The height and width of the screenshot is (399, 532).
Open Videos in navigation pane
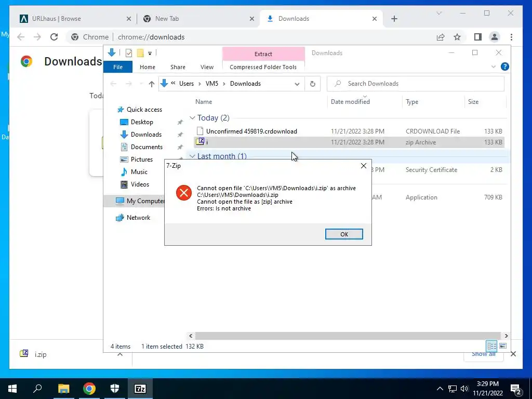pos(140,184)
